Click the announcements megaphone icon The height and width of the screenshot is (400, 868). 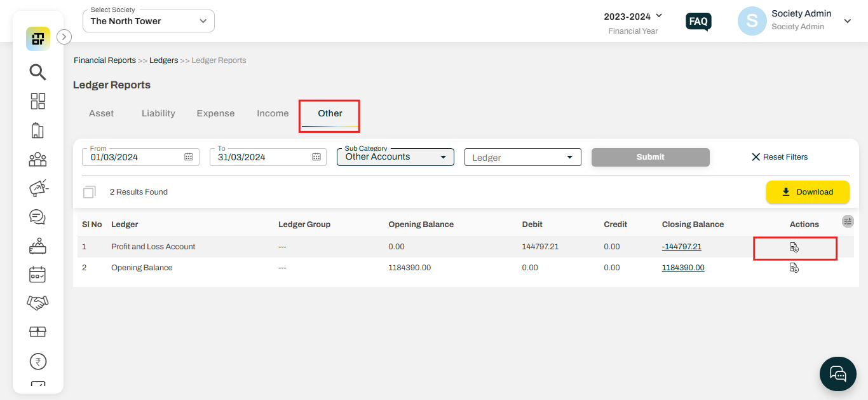click(37, 188)
